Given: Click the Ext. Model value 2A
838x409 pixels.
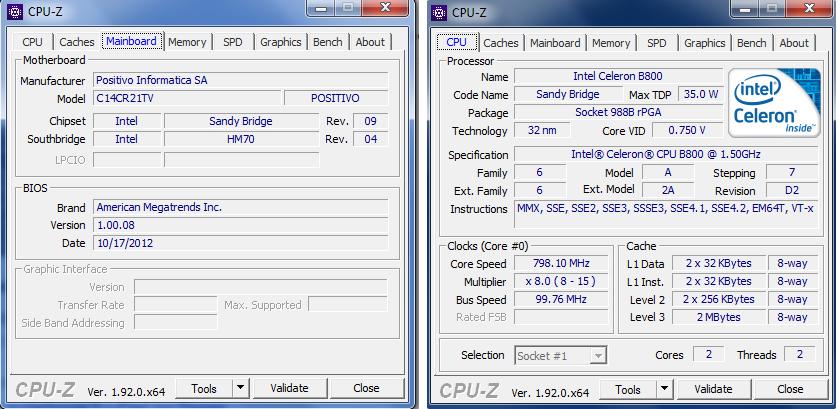Looking at the screenshot, I should (x=668, y=190).
